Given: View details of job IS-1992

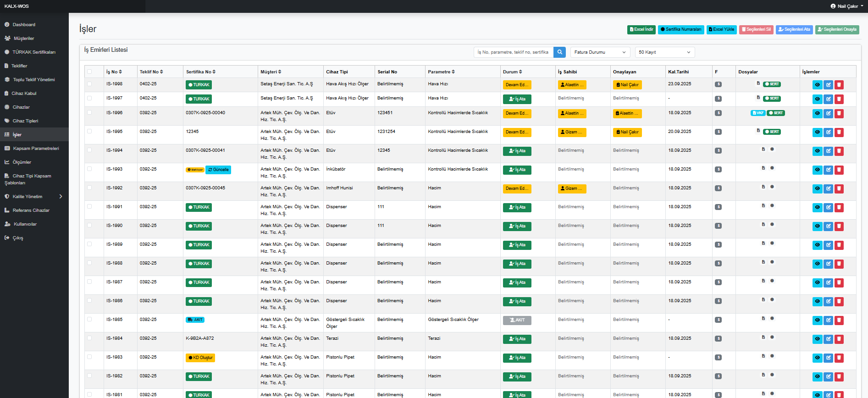Looking at the screenshot, I should (x=817, y=188).
